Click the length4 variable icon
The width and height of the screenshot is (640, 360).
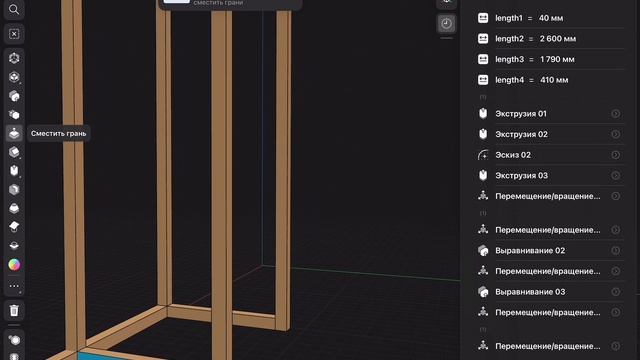pos(483,80)
